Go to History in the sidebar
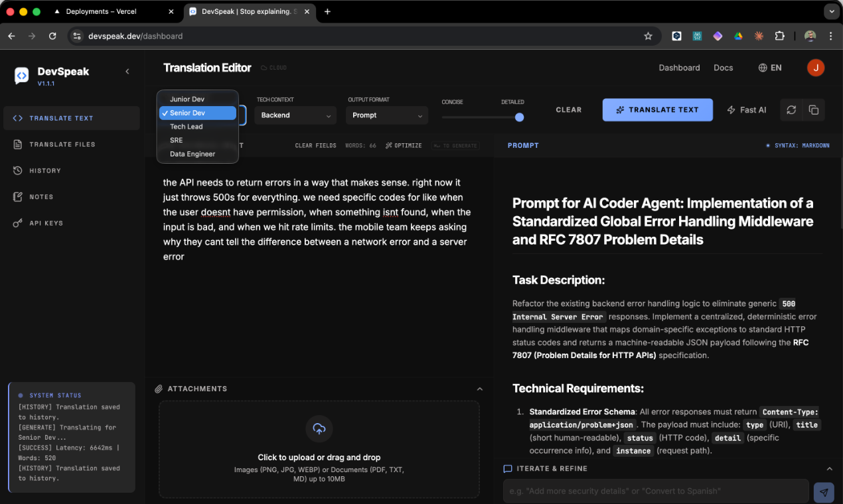 pyautogui.click(x=72, y=170)
